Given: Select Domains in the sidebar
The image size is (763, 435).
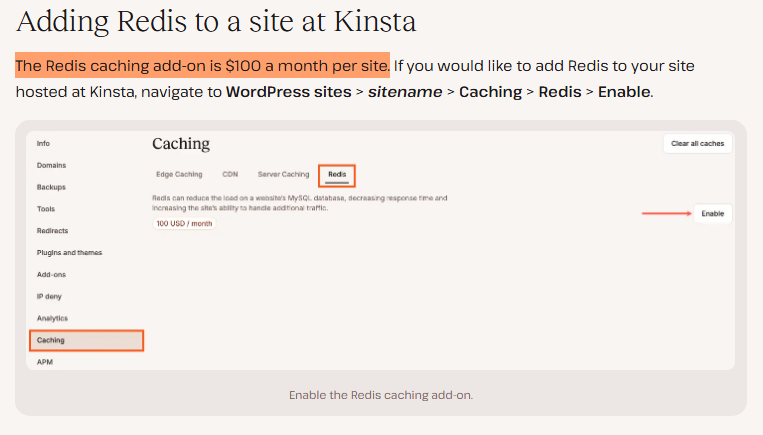Looking at the screenshot, I should 52,165.
